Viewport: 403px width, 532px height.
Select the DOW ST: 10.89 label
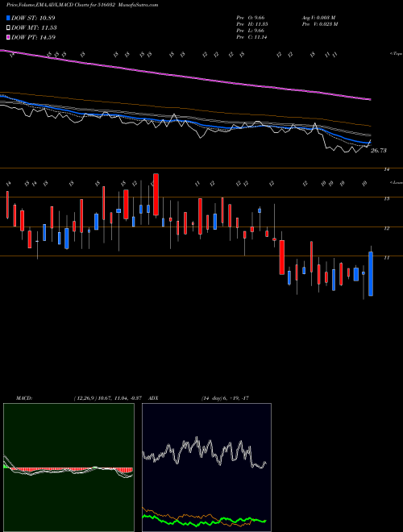[x=33, y=18]
